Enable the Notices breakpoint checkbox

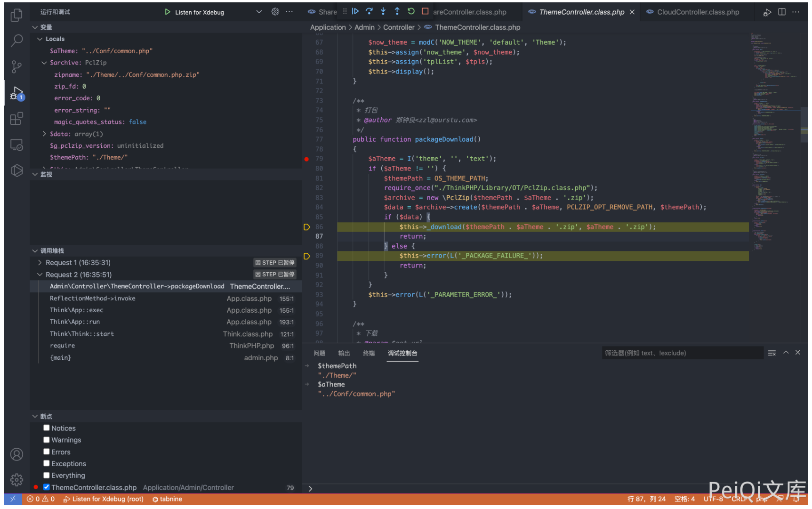[x=47, y=428]
